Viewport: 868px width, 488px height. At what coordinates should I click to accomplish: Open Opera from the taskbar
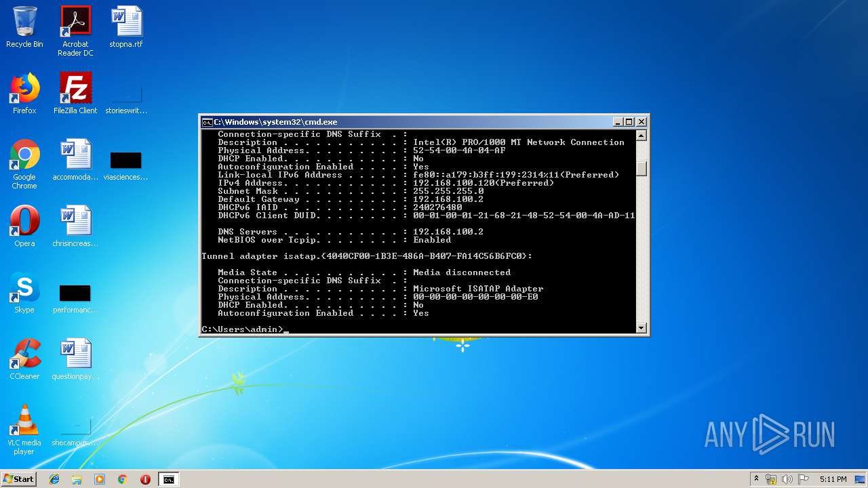point(145,479)
